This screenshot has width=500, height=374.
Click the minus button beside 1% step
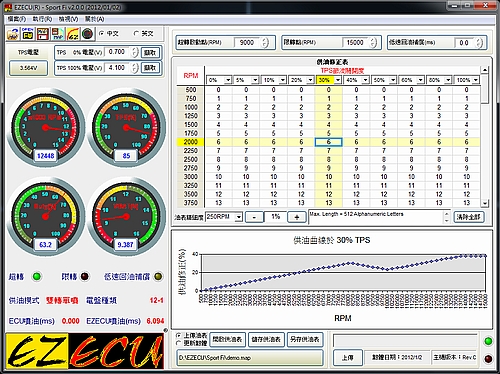254,217
